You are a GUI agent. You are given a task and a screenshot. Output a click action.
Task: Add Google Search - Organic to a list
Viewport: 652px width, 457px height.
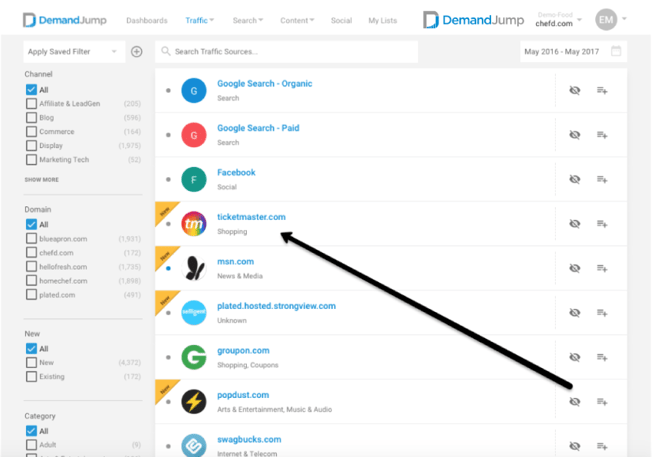(x=602, y=90)
